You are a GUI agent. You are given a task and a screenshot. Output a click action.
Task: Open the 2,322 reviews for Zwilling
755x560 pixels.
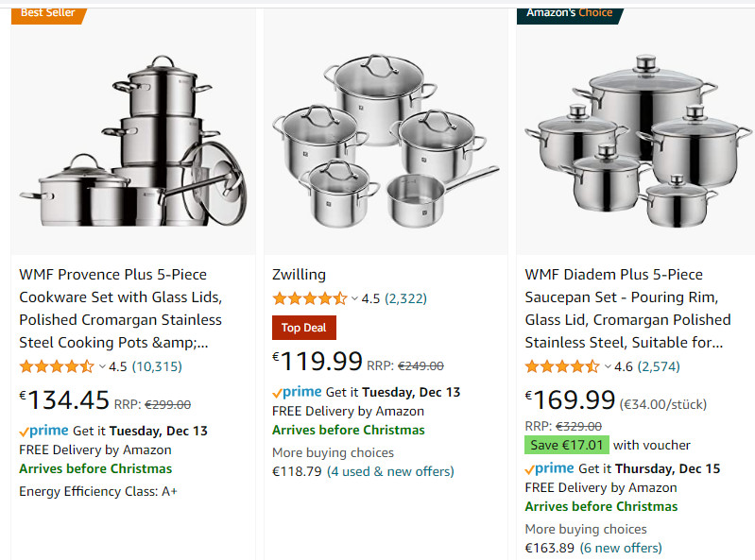pos(405,298)
